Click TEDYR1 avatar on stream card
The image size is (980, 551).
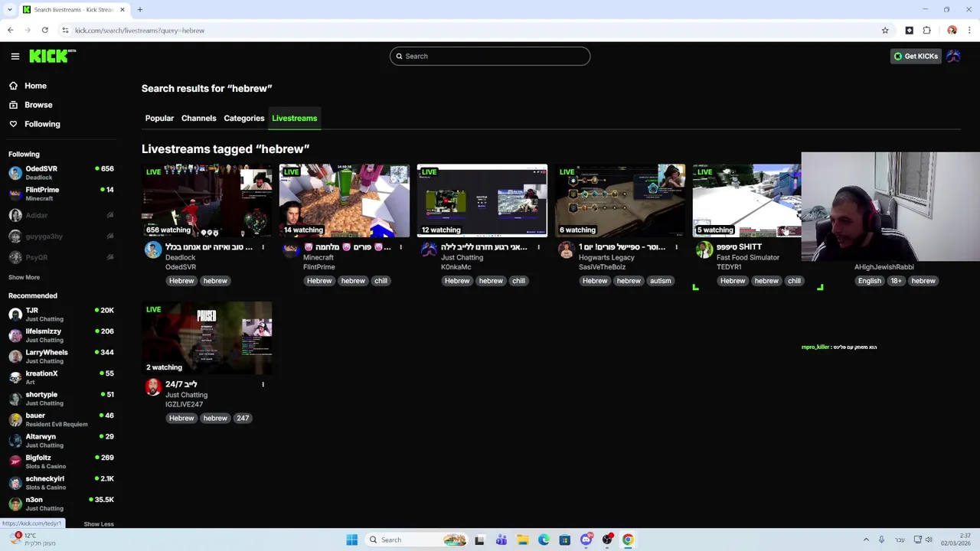pos(704,249)
